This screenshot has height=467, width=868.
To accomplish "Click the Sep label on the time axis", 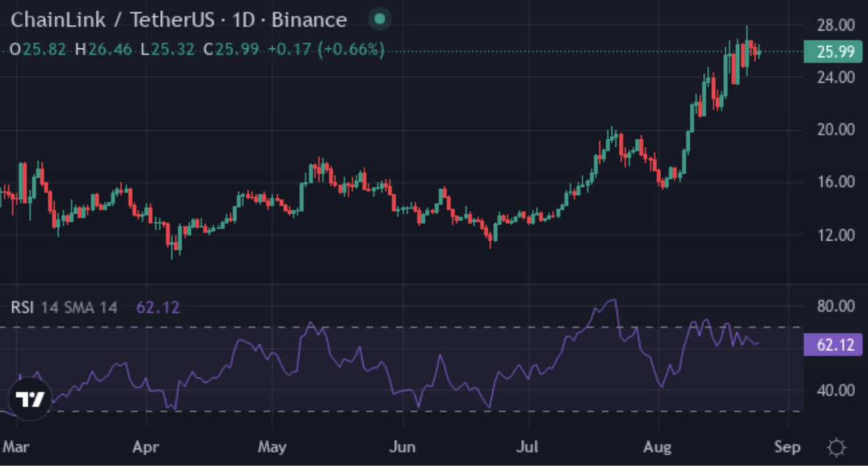I will click(786, 446).
